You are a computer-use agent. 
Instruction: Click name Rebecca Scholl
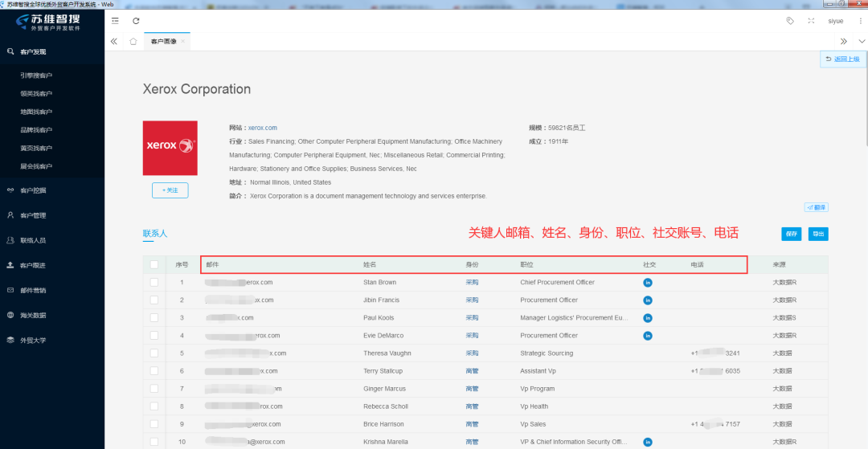pos(385,406)
